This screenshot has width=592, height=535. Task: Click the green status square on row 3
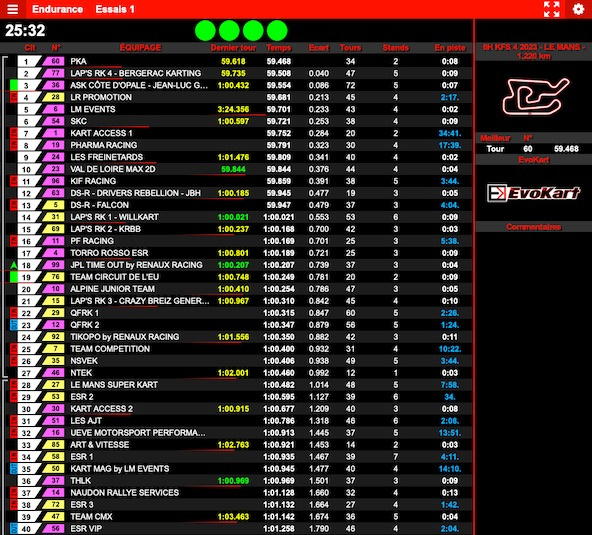pyautogui.click(x=14, y=85)
